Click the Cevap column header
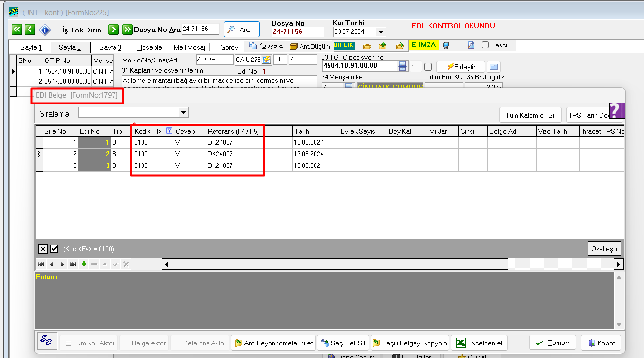This screenshot has height=358, width=644. (190, 131)
